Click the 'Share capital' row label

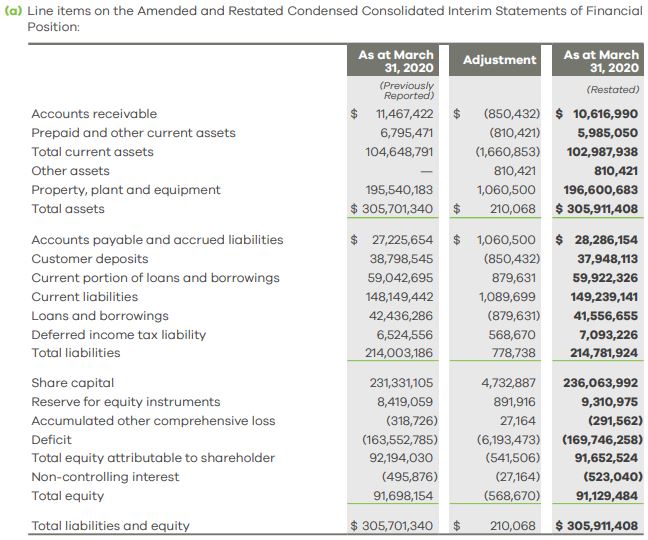tap(73, 383)
